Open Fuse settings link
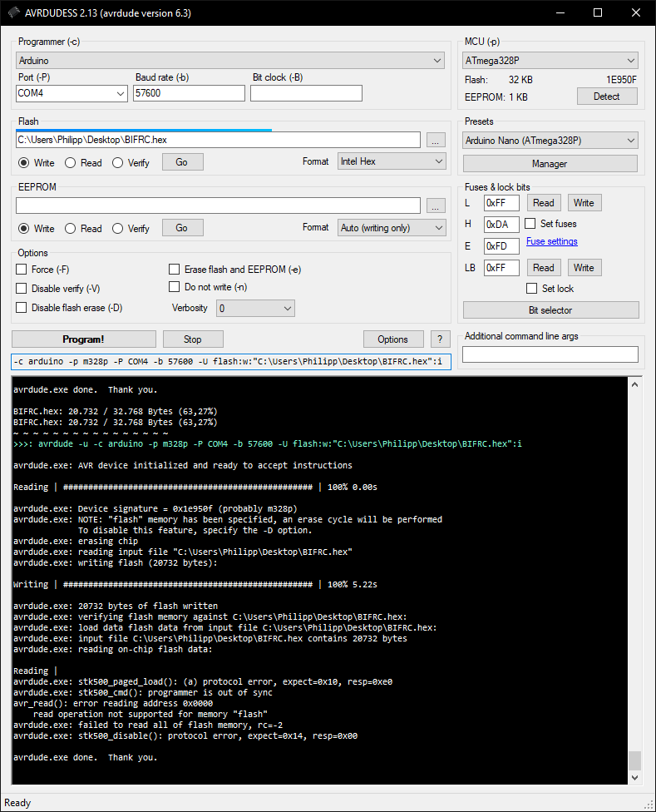Viewport: 656px width, 812px height. 551,241
